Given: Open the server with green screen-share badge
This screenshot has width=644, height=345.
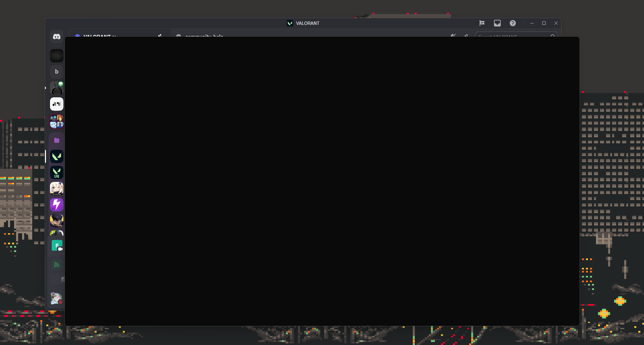Looking at the screenshot, I should 57,88.
